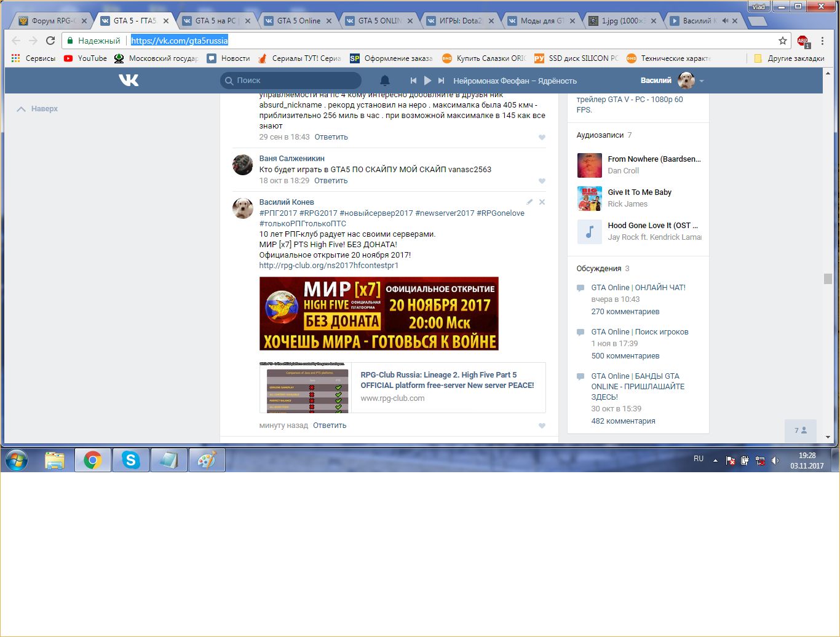Open the Другие закладки folder
This screenshot has width=840, height=637.
click(789, 58)
